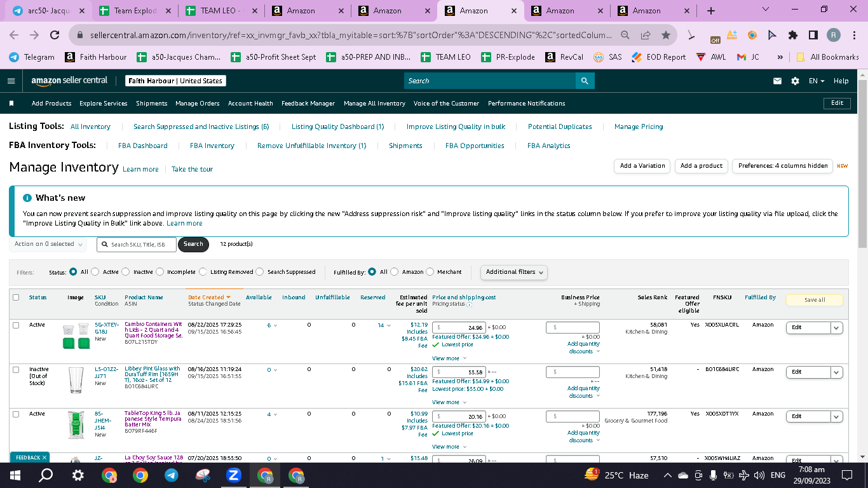
Task: Select the Listing Removed status filter
Action: [x=203, y=272]
